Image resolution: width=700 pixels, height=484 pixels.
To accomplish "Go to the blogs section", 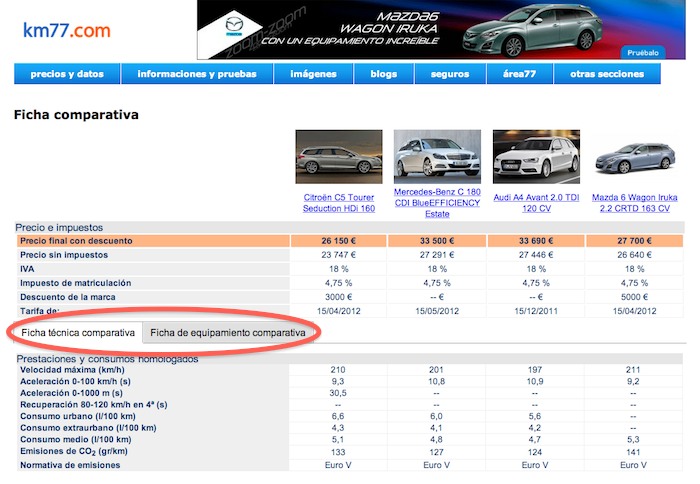I will coord(383,74).
